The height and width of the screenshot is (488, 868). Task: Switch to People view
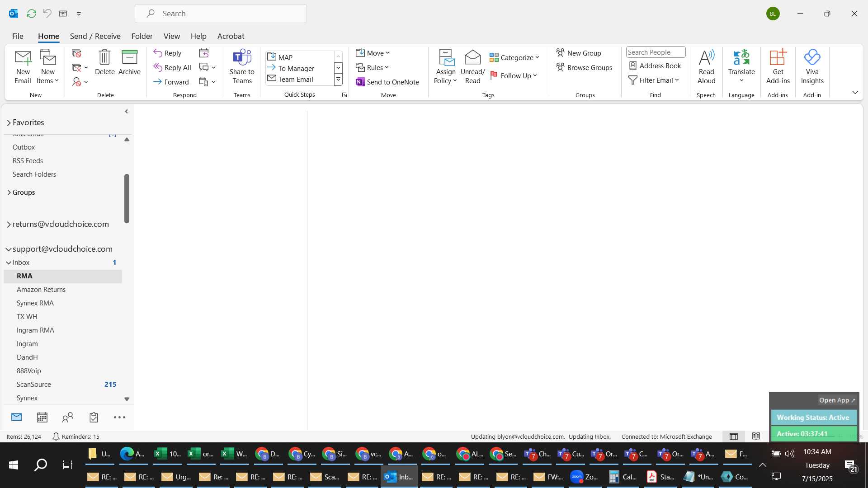coord(68,418)
